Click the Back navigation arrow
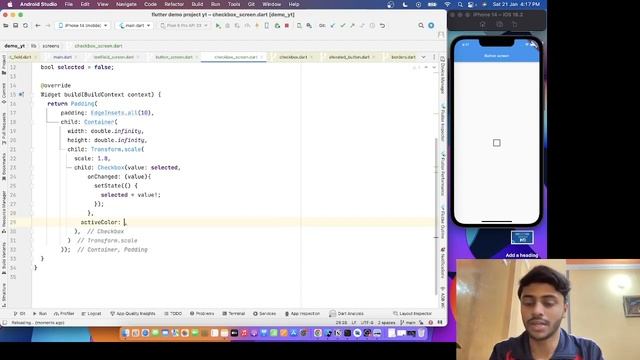This screenshot has height=360, width=640. [x=38, y=26]
